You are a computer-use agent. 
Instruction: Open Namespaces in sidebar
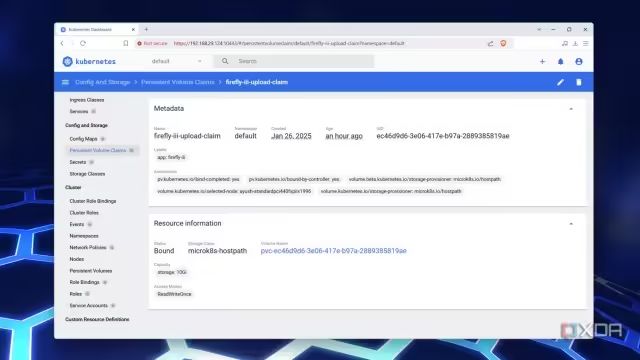tap(84, 236)
